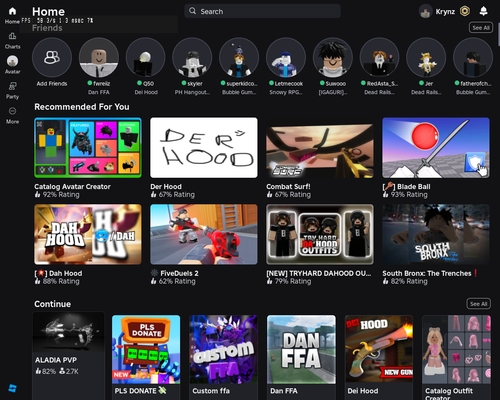Open friend Jer avatar
The height and width of the screenshot is (400, 500).
426,57
